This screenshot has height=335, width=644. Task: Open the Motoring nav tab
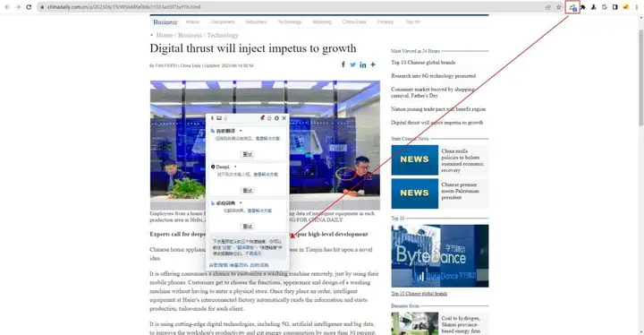pos(322,21)
